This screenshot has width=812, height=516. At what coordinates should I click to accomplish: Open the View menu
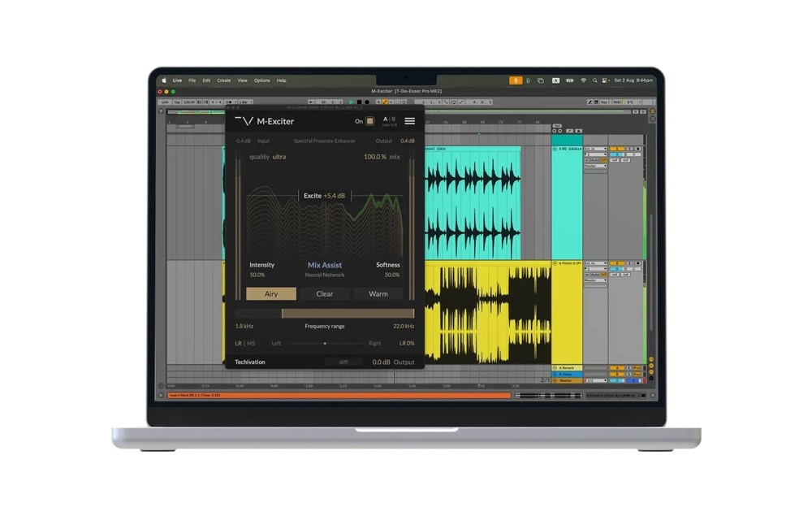242,80
